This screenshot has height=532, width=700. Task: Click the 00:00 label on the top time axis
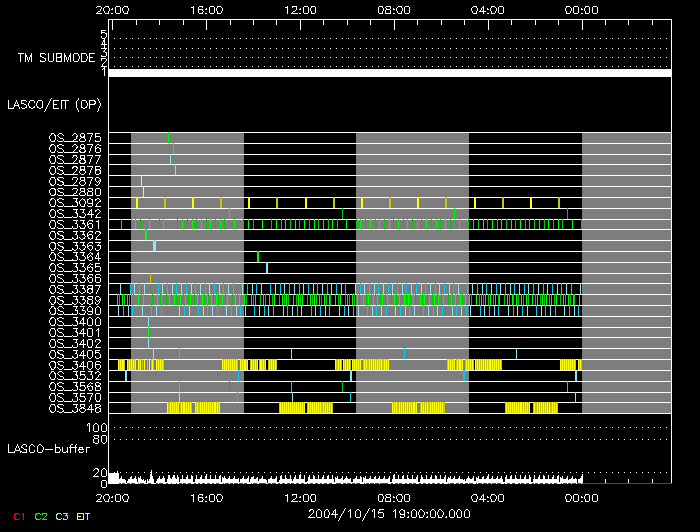pyautogui.click(x=581, y=10)
